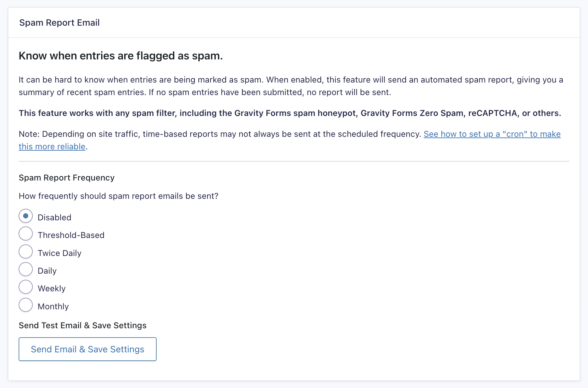Choose the Threshold-Based frequency radio button
This screenshot has height=388, width=588.
[26, 234]
